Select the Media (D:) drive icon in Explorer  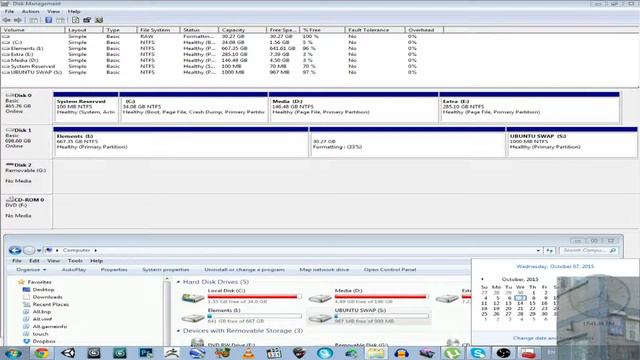coord(320,298)
